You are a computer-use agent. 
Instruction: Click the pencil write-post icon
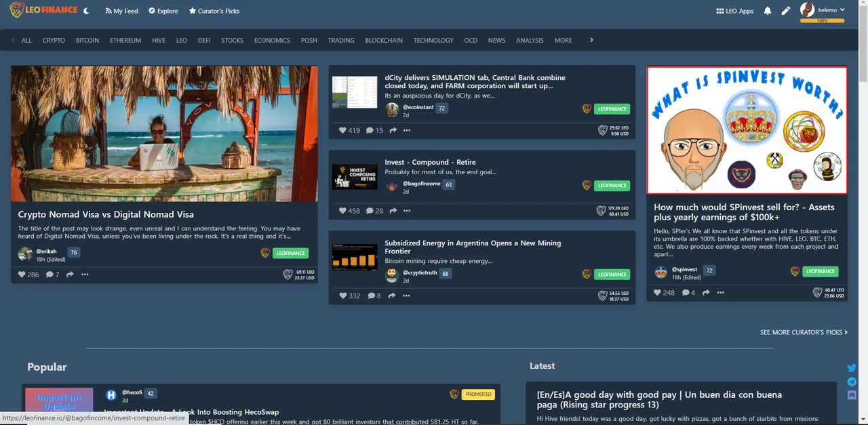[x=786, y=11]
